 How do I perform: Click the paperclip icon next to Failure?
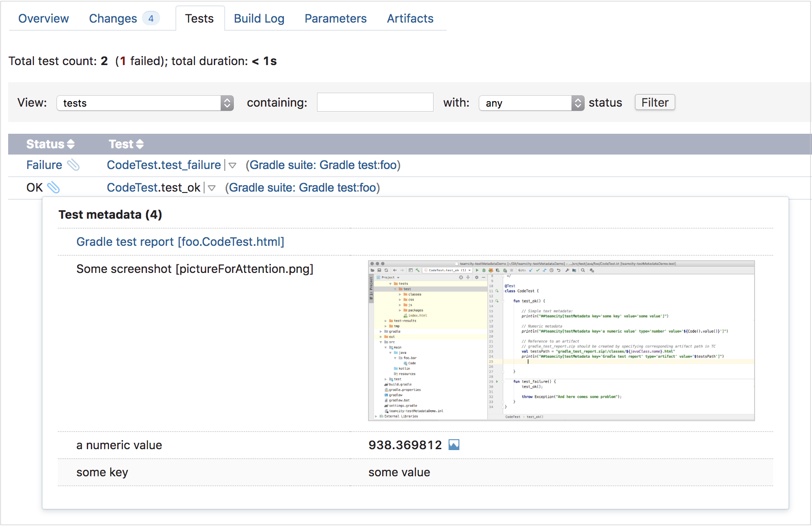[x=73, y=165]
